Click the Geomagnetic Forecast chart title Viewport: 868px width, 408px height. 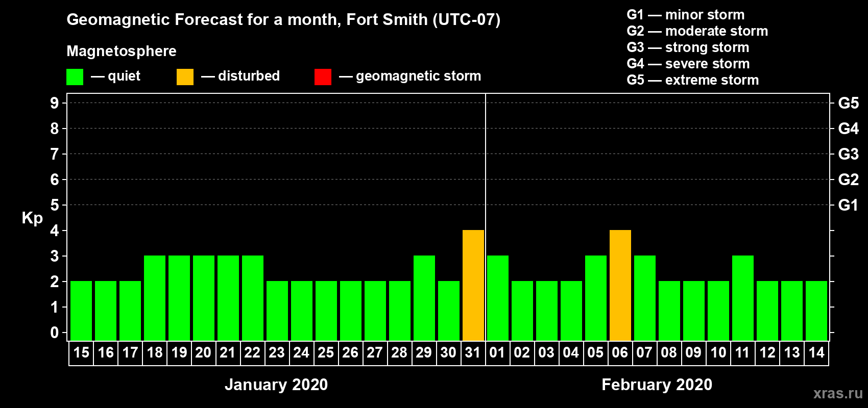[283, 20]
